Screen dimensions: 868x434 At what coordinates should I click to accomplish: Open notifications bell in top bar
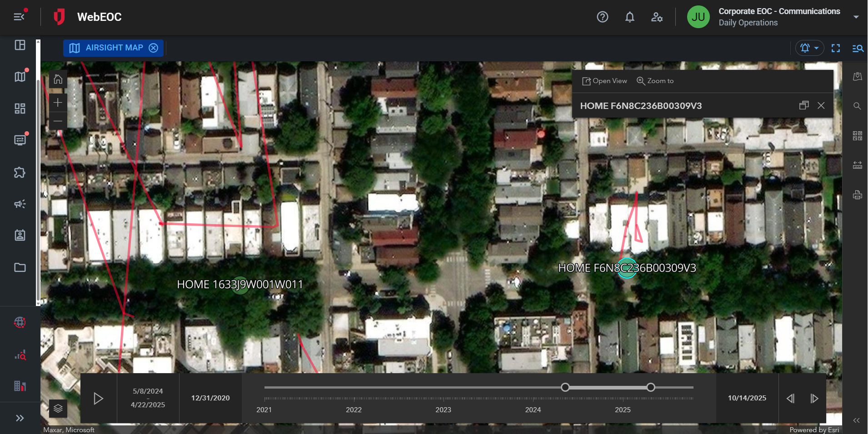coord(629,17)
